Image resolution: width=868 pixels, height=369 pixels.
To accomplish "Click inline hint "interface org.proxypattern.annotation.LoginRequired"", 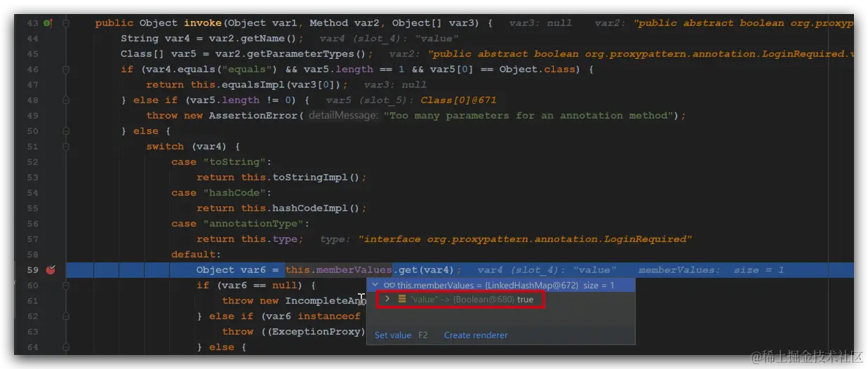I will click(x=526, y=239).
